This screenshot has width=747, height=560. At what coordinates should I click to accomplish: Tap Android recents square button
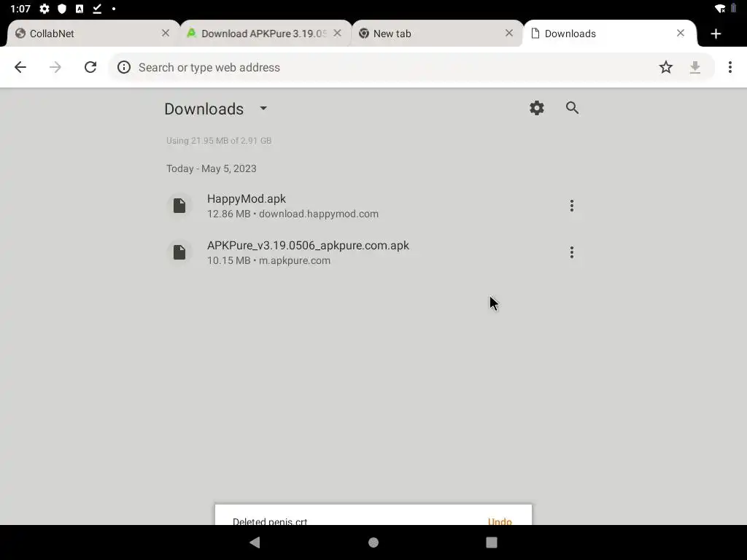[x=492, y=542]
